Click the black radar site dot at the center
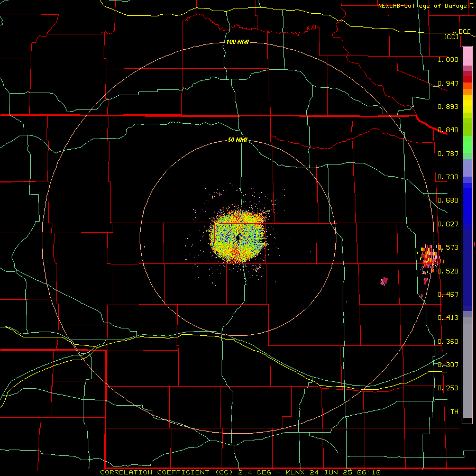 pyautogui.click(x=237, y=238)
